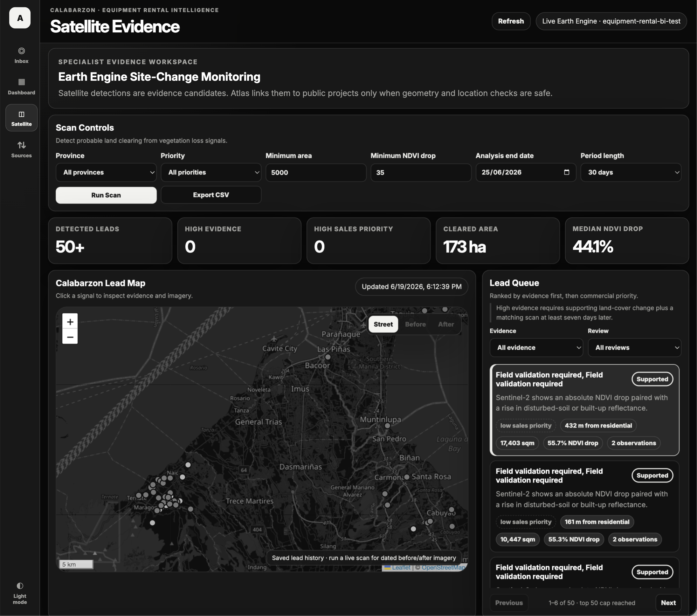Select the Satellite sidebar item
Viewport: 697px width, 616px height.
click(22, 118)
